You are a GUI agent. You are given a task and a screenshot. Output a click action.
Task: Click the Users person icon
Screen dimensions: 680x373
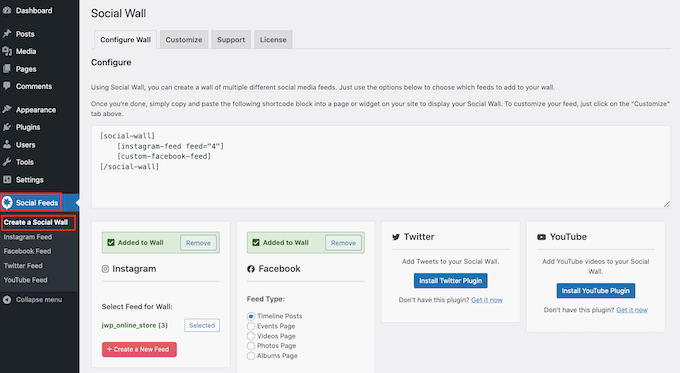click(7, 144)
